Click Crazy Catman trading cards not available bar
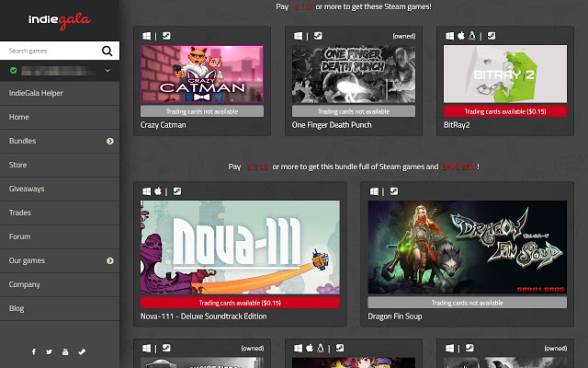 [202, 111]
